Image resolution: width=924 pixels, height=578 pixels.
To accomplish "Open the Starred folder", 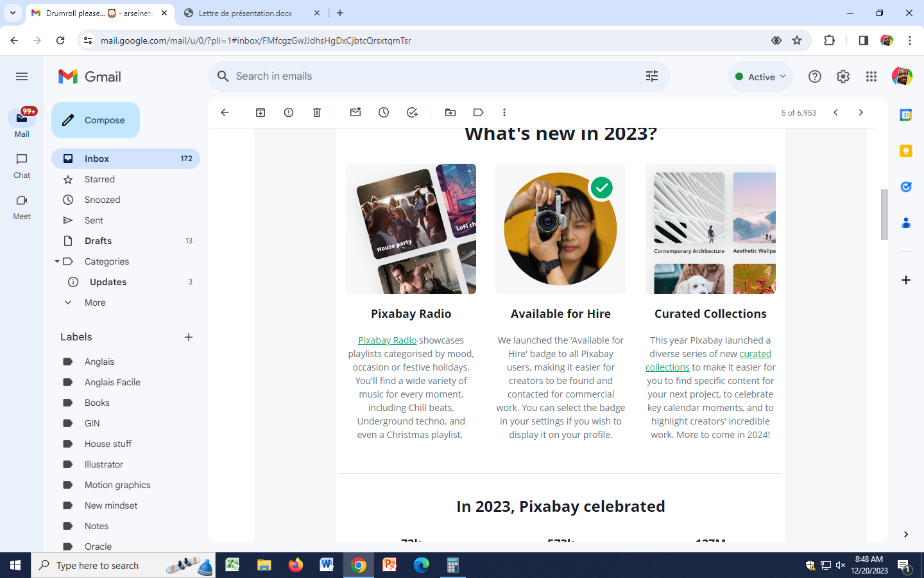I will click(99, 179).
